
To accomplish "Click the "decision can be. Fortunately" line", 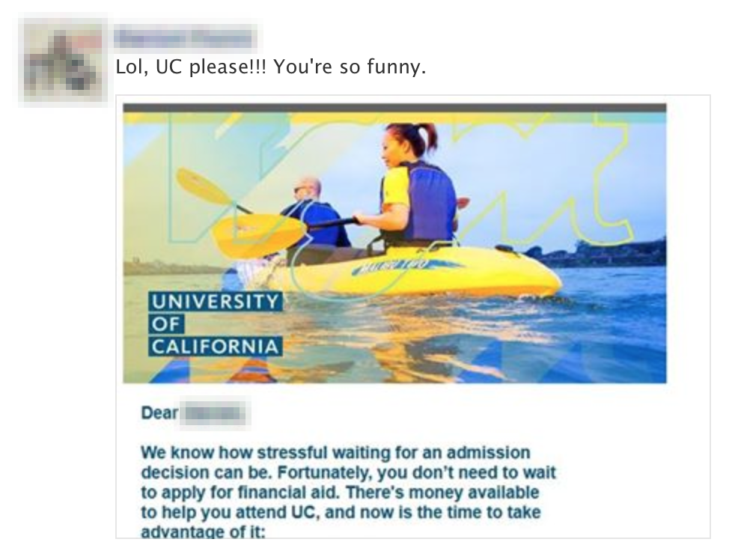I will click(x=348, y=473).
